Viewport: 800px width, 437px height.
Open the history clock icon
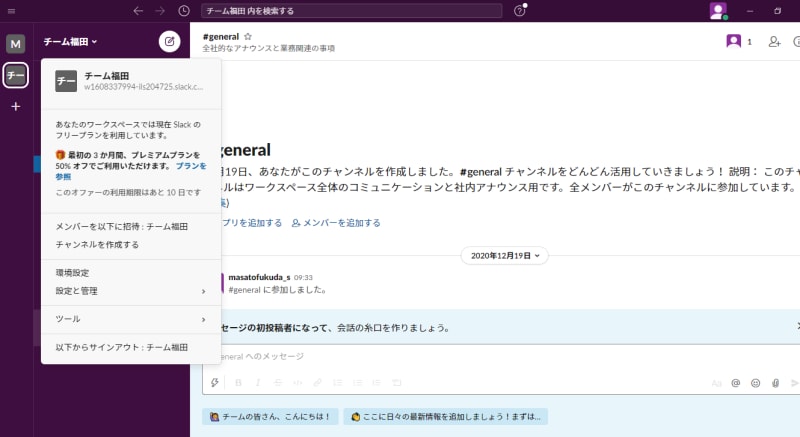coord(184,11)
